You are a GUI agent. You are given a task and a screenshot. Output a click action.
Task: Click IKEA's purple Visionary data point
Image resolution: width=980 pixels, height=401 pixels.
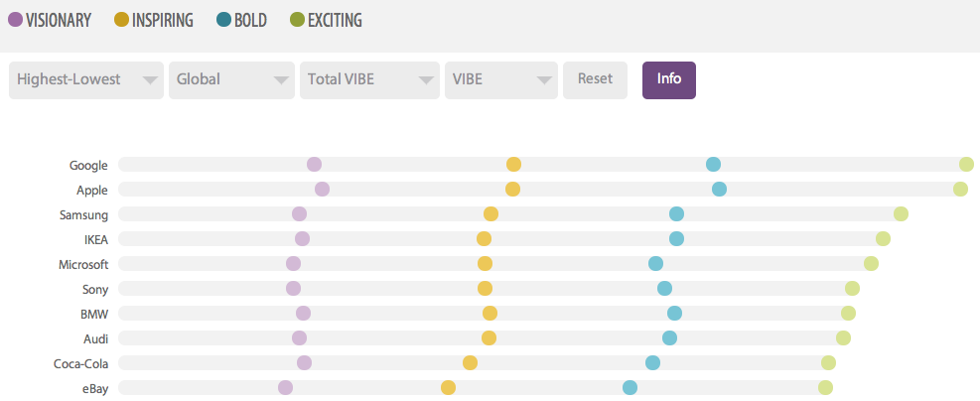(x=302, y=239)
